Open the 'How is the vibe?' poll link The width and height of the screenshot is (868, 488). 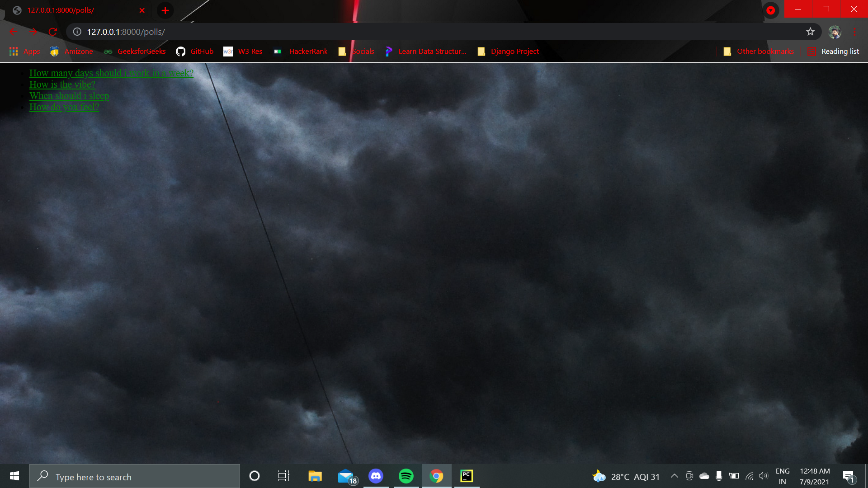click(x=62, y=84)
